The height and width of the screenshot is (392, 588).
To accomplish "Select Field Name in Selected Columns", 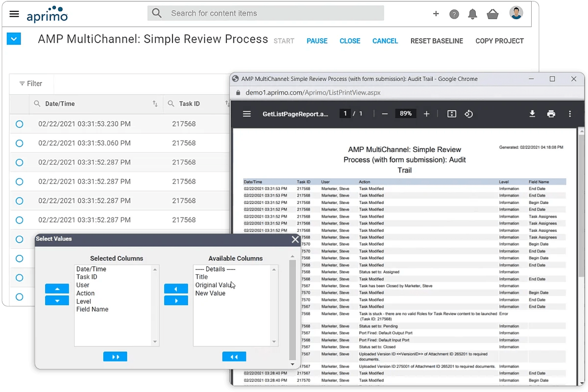I will 92,309.
